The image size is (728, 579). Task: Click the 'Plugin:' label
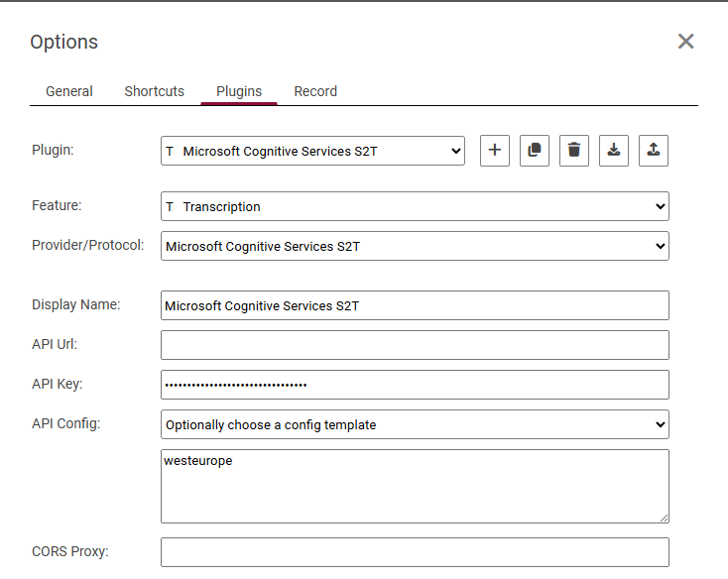53,150
